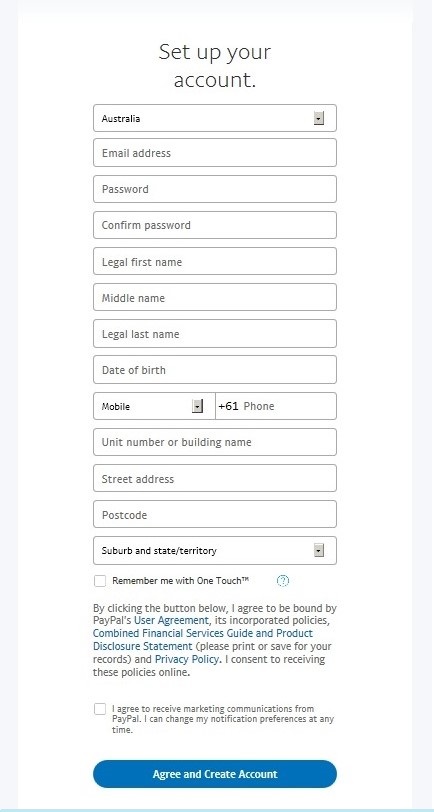Enable Remember me with One Touch checkbox

[x=100, y=581]
